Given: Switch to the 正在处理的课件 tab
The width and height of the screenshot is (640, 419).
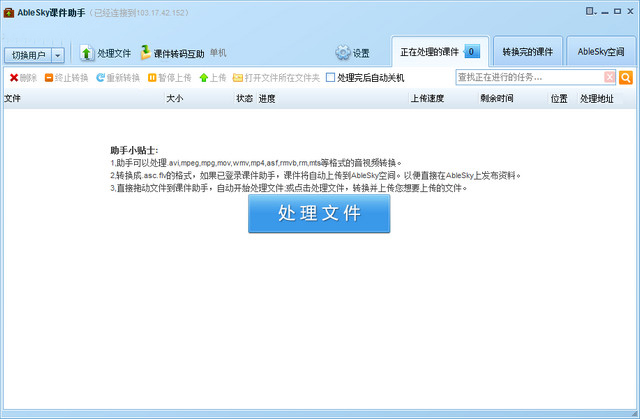Looking at the screenshot, I should coord(430,51).
